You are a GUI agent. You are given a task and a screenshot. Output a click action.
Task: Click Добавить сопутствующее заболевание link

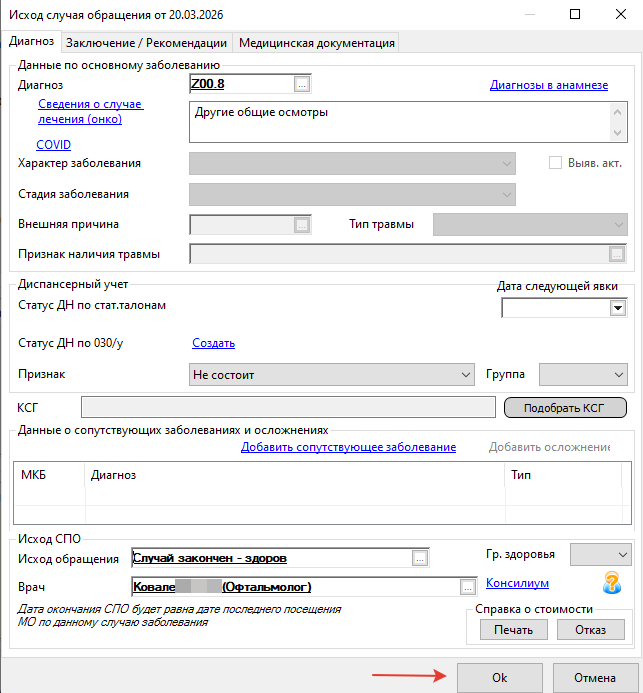[348, 447]
